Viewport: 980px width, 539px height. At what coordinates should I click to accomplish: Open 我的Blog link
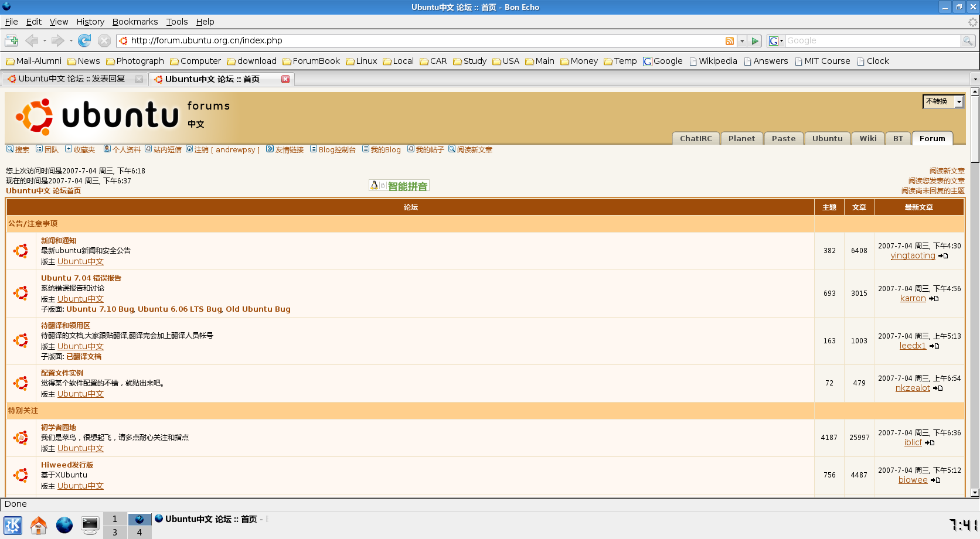[x=382, y=149]
